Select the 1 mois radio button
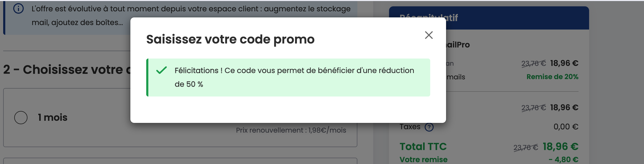 [x=21, y=118]
